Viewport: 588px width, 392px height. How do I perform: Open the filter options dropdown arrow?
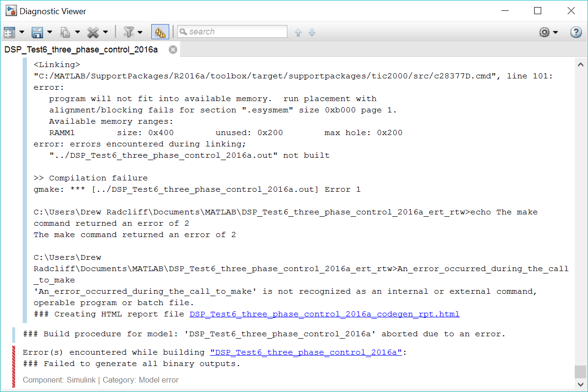tap(140, 32)
